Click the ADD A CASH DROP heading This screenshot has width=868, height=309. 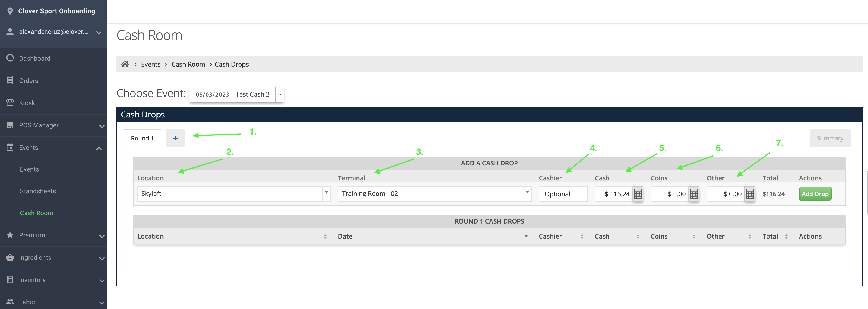(489, 163)
